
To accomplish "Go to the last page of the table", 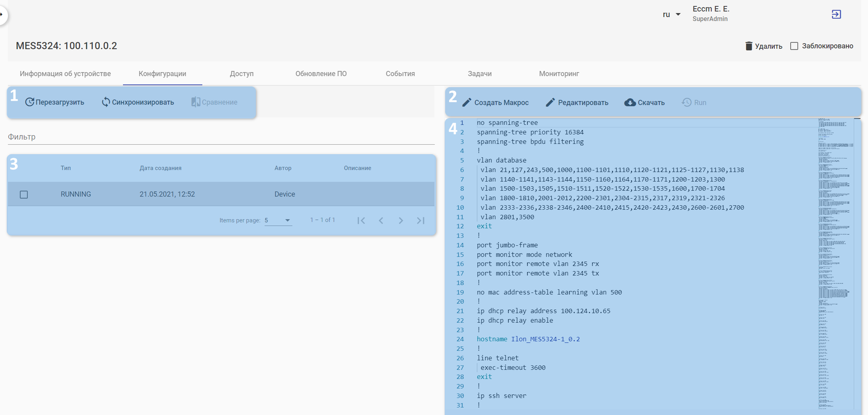I will tap(421, 220).
